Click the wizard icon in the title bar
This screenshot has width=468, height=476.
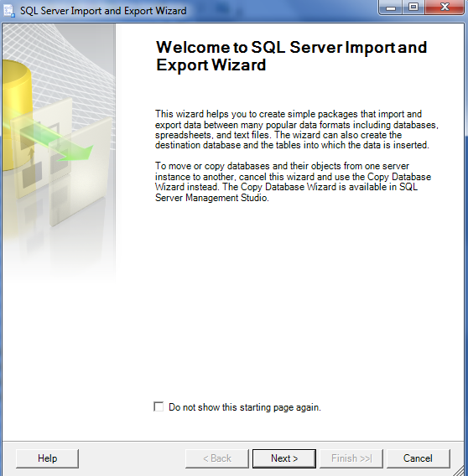click(x=8, y=10)
